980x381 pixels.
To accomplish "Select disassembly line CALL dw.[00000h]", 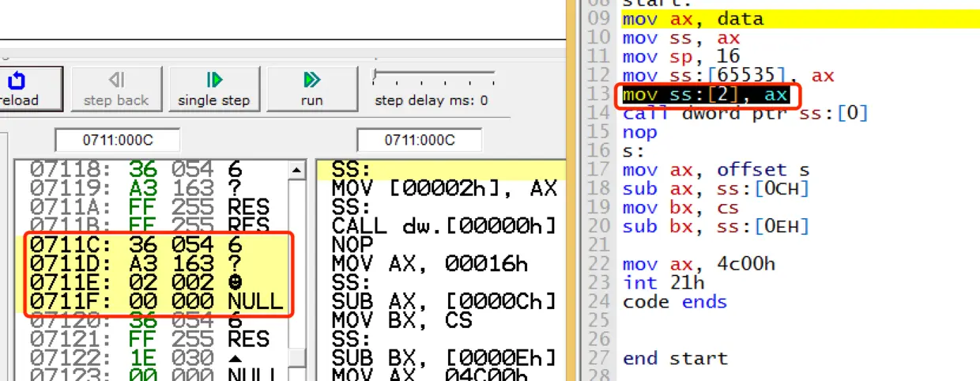I will pos(445,227).
